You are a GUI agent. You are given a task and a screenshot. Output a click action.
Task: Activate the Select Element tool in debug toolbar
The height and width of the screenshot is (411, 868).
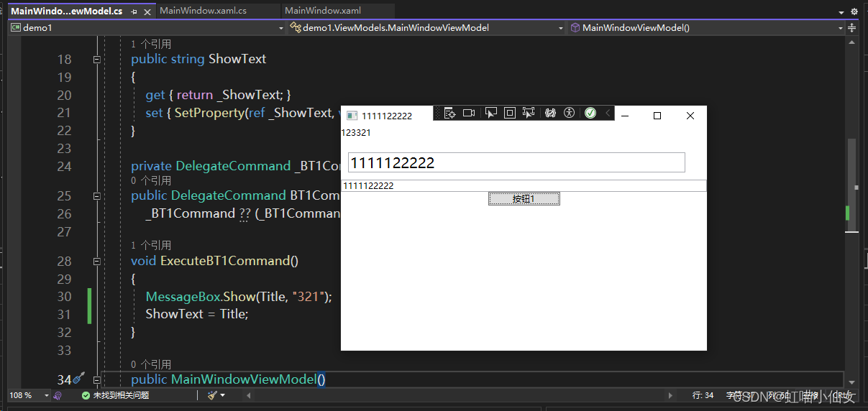coord(491,113)
